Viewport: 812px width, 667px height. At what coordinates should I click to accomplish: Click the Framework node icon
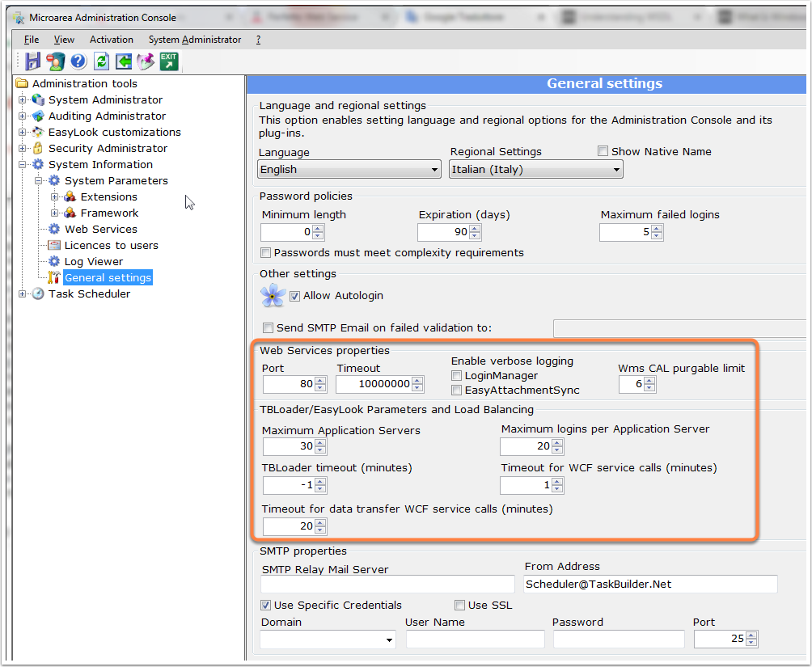(x=70, y=213)
